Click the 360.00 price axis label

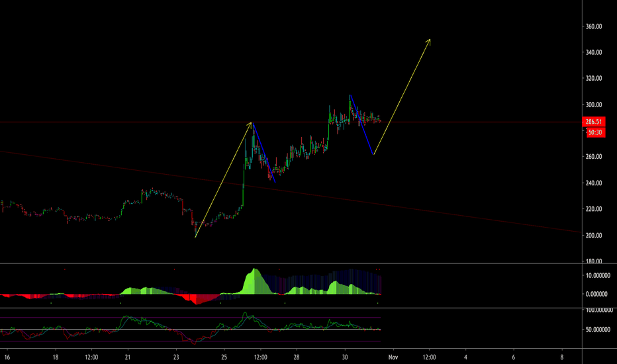coord(593,26)
